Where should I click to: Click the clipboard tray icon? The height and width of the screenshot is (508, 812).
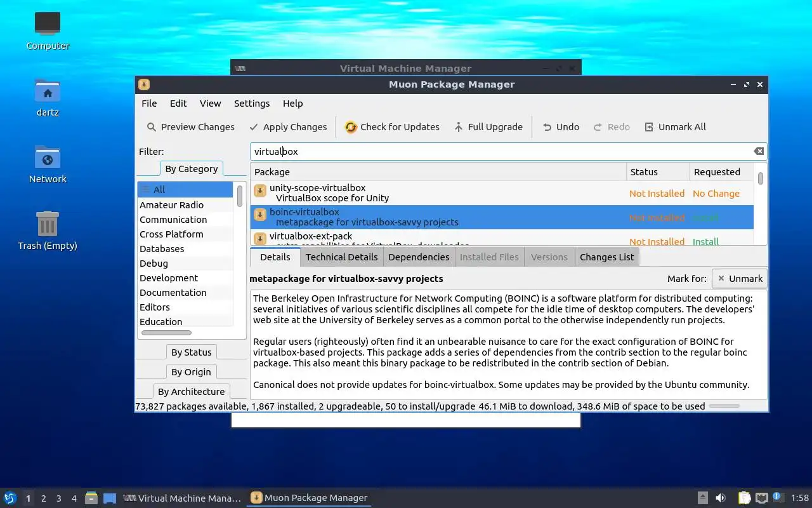744,498
